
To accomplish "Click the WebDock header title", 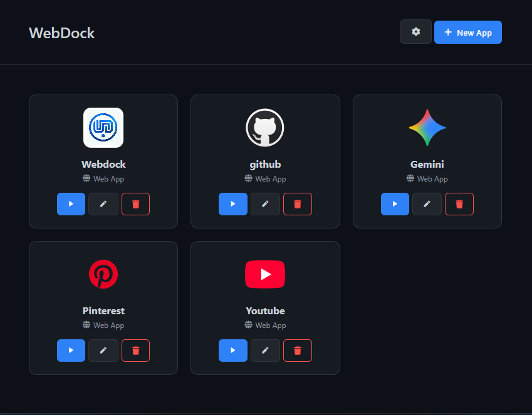I will [x=62, y=33].
